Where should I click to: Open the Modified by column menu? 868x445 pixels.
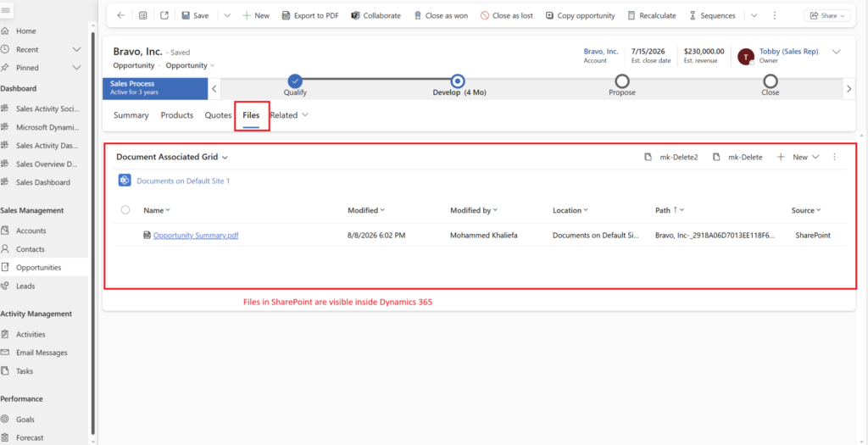tap(474, 210)
